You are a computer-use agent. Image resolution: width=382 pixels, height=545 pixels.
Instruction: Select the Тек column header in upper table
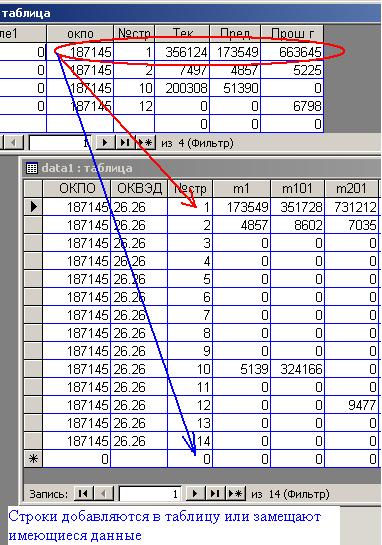(182, 33)
